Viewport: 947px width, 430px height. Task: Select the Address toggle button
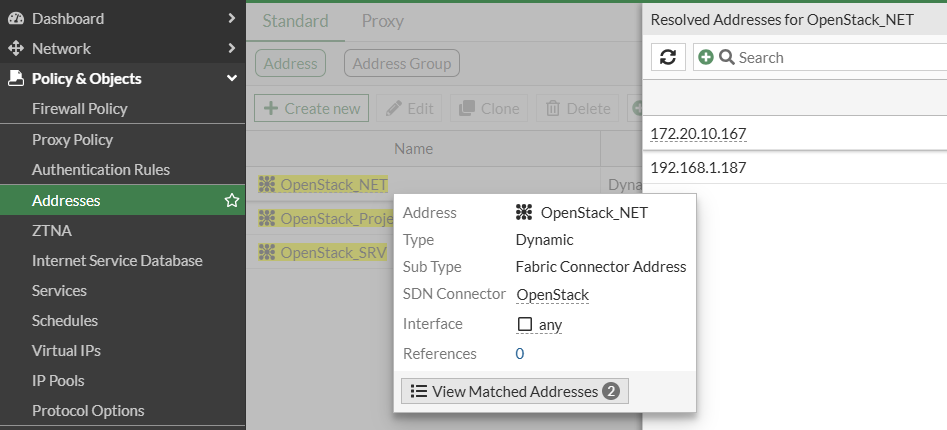coord(291,63)
